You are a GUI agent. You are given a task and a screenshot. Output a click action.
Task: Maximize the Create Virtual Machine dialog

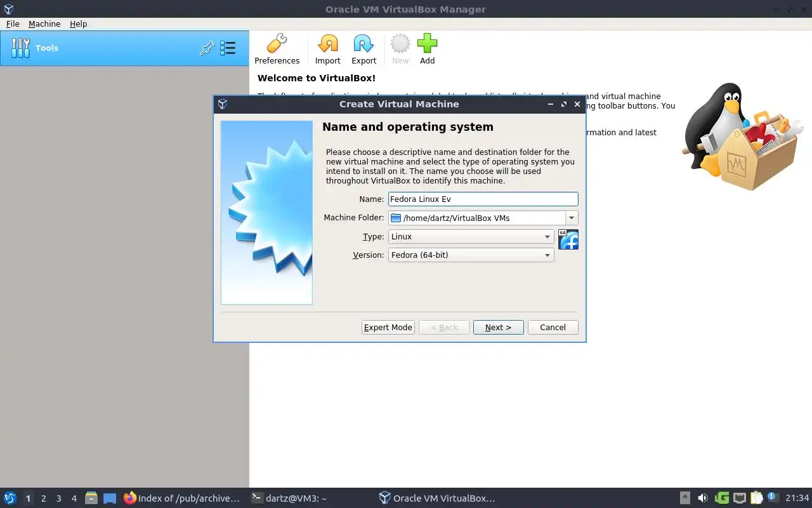pos(564,104)
